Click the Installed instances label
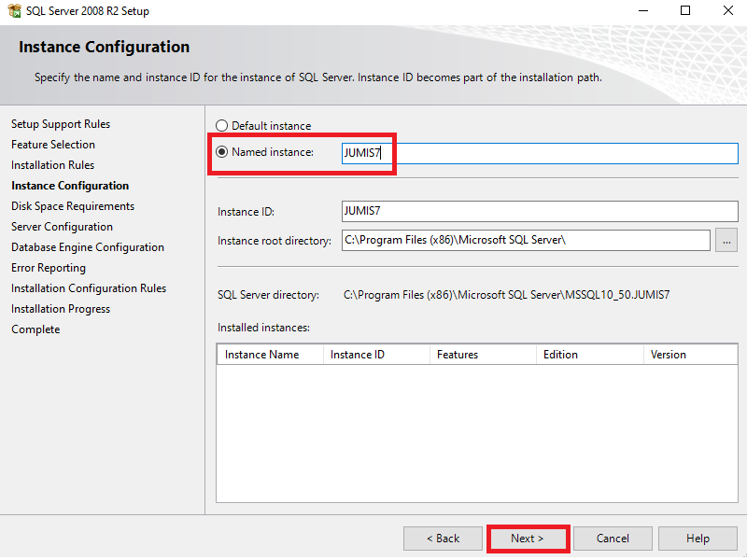 [x=263, y=328]
